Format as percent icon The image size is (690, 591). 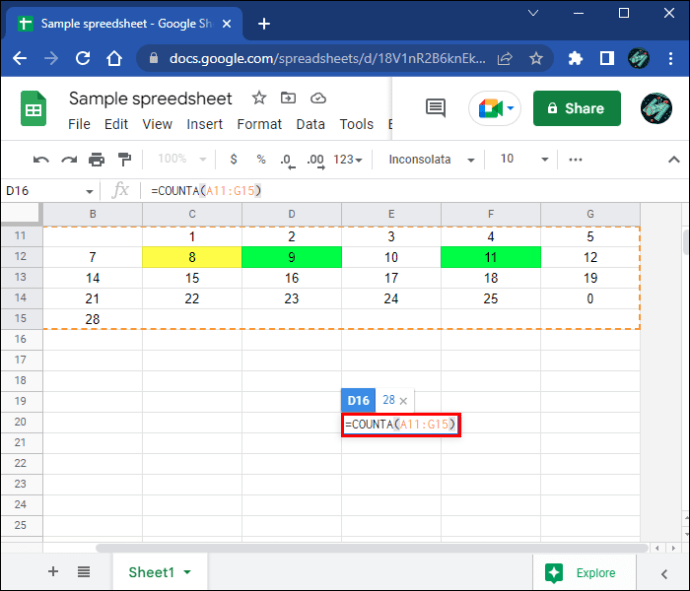(x=261, y=159)
